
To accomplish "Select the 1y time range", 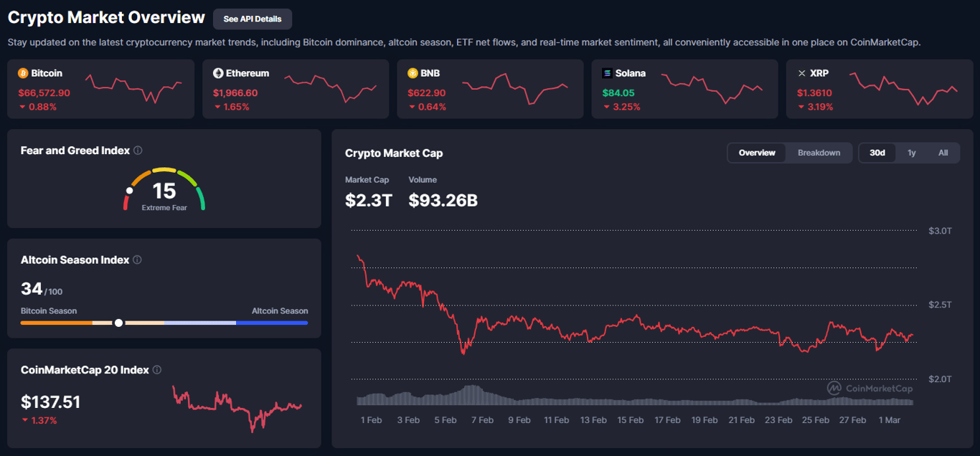I will [912, 153].
